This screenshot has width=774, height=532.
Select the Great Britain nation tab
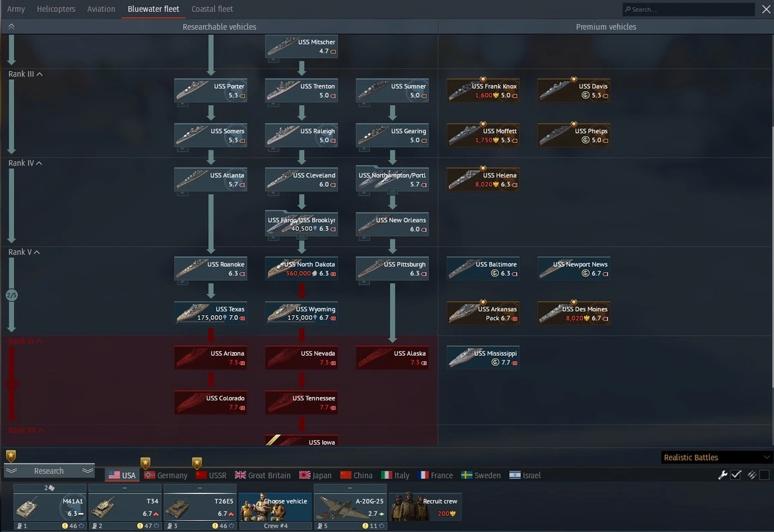[x=263, y=475]
